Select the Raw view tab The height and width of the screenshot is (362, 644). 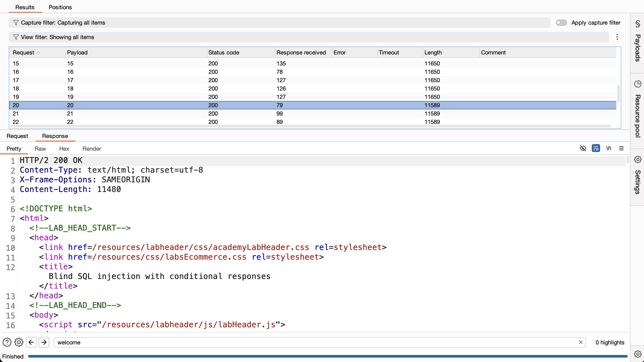click(x=40, y=149)
